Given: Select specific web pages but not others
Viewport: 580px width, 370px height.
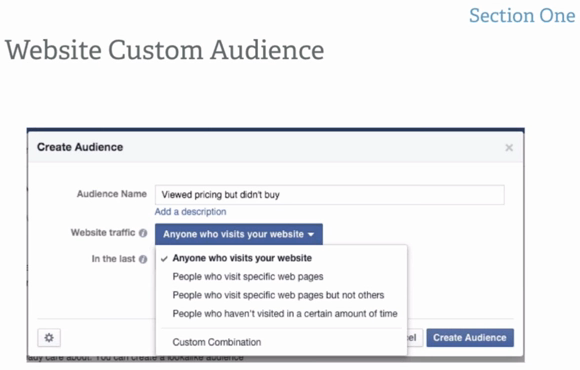Looking at the screenshot, I should (278, 295).
